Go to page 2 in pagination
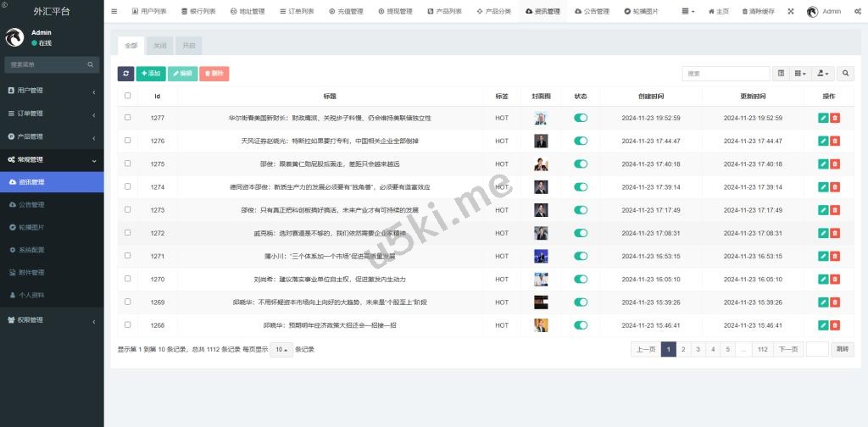868x427 pixels. [x=683, y=349]
